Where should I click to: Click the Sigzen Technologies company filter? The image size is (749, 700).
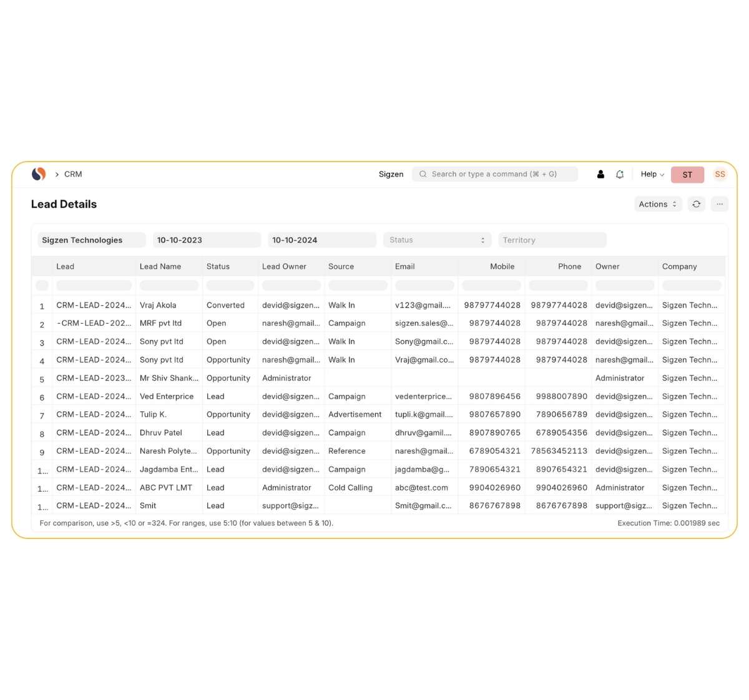[x=91, y=240]
